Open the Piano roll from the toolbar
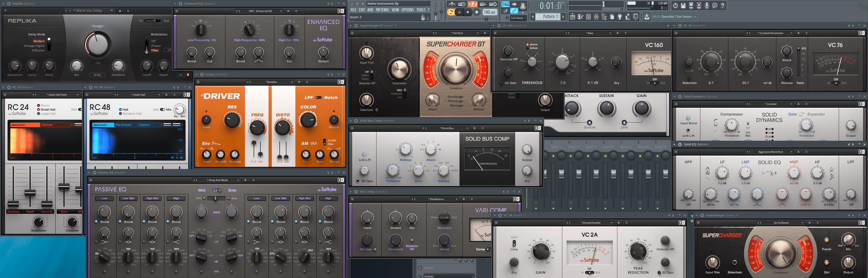 [x=580, y=17]
